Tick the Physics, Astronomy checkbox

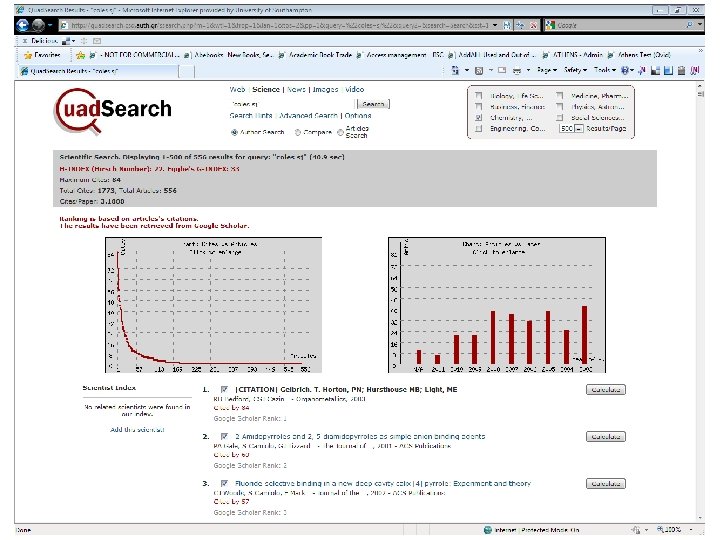pyautogui.click(x=559, y=107)
